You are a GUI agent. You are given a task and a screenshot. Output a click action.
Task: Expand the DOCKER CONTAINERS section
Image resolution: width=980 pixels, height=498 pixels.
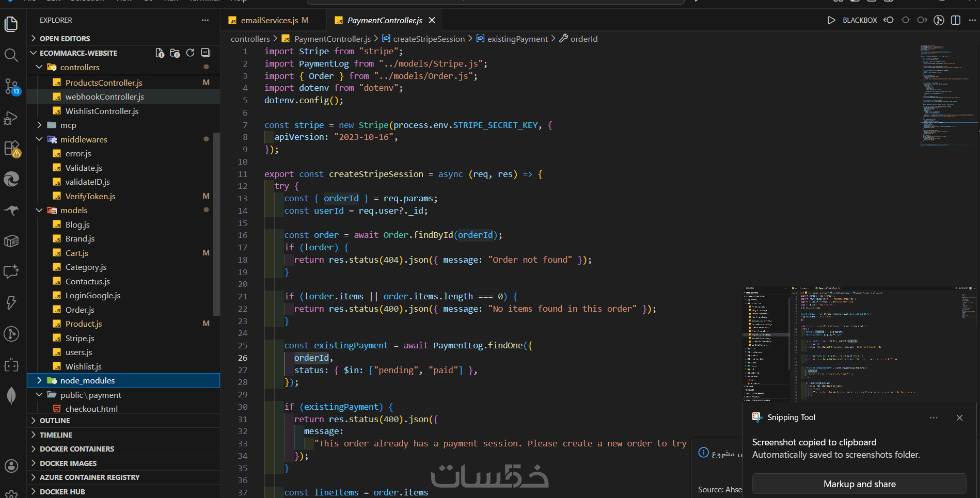123,449
